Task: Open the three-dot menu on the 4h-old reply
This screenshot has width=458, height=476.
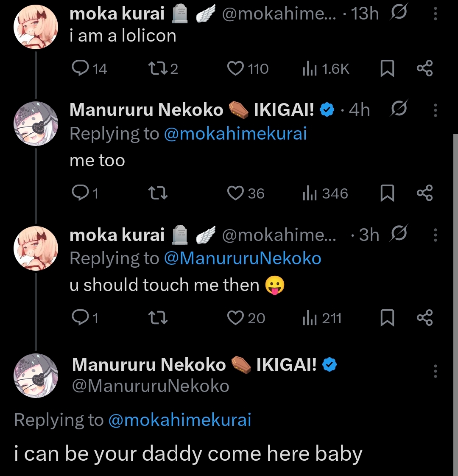Action: tap(436, 110)
